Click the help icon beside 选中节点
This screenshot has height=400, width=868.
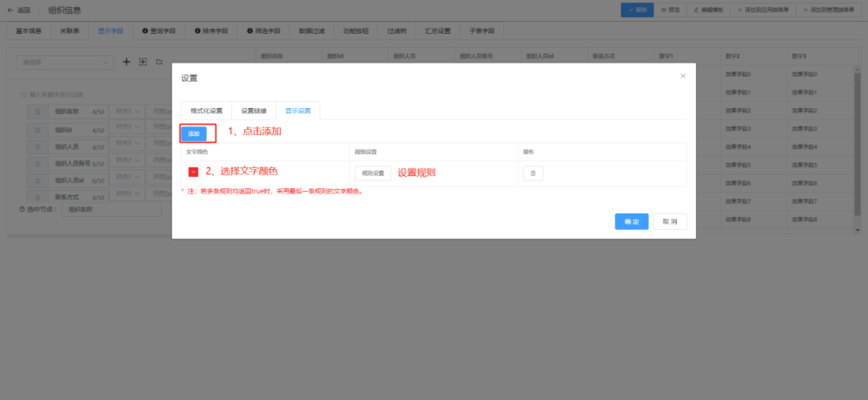[22, 210]
